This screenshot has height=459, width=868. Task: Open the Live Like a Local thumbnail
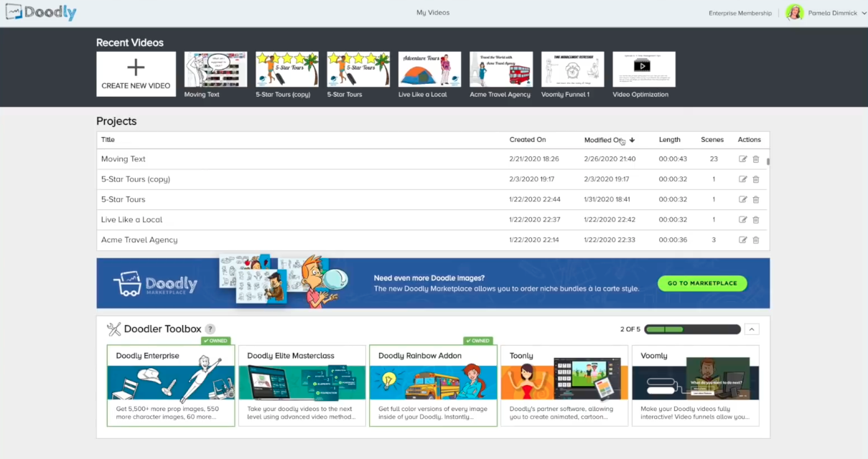(x=429, y=70)
